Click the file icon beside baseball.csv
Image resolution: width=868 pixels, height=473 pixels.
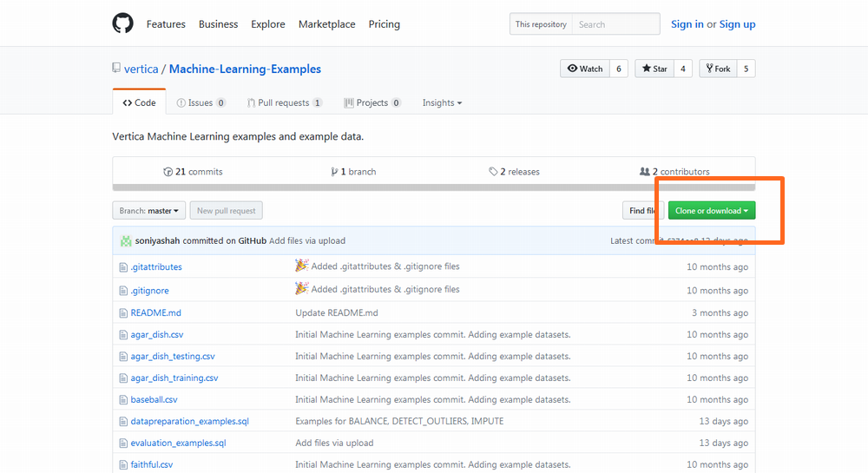123,400
